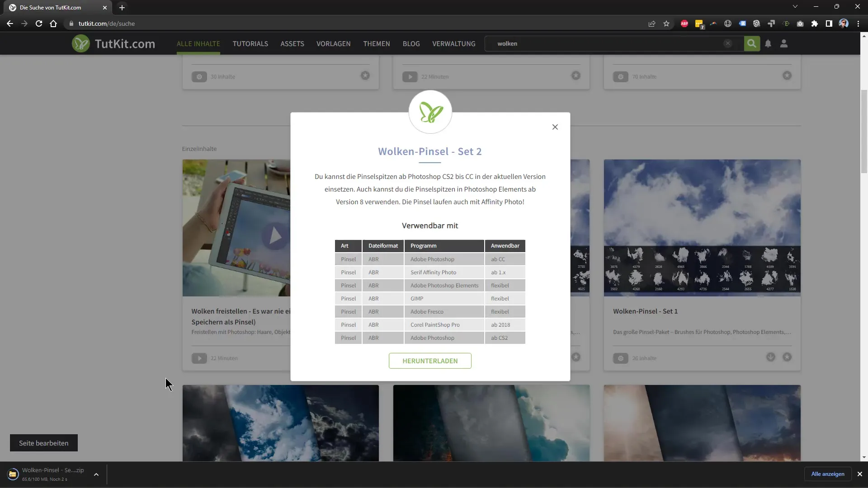Click the address bar URL
This screenshot has width=868, height=488.
tap(107, 23)
